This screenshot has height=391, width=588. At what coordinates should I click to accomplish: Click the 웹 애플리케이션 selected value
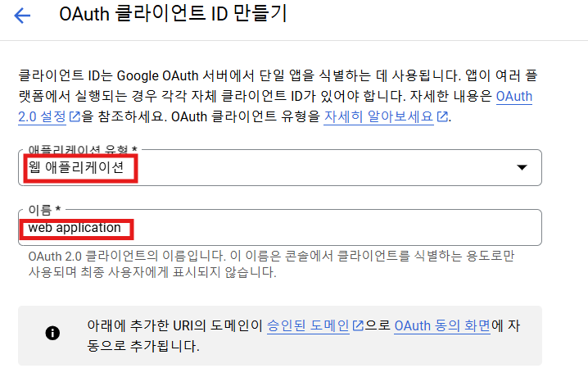(76, 167)
